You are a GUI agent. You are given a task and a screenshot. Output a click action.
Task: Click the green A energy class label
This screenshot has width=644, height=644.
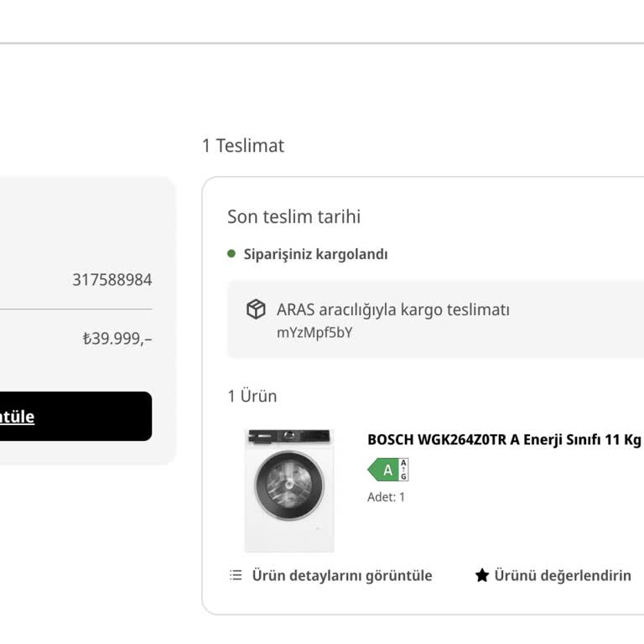tap(382, 470)
